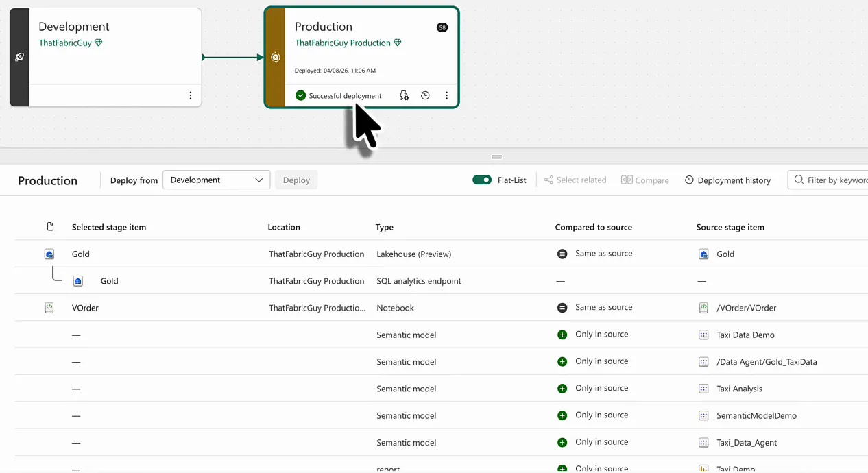
Task: Click the 58 item count badge
Action: (442, 27)
